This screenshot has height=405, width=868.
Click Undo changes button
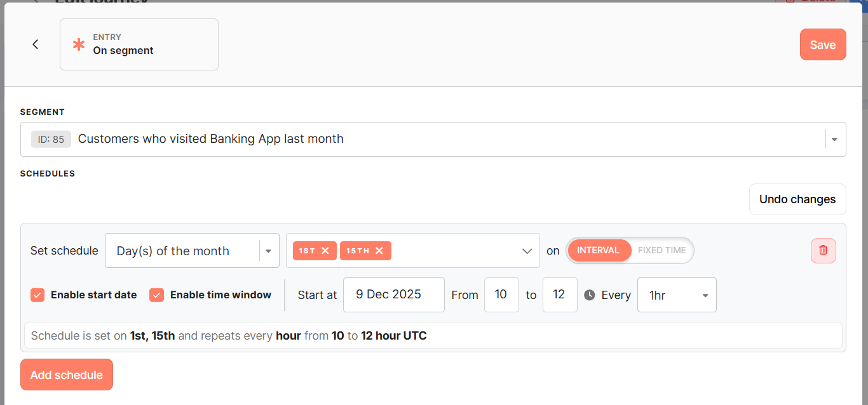click(797, 199)
